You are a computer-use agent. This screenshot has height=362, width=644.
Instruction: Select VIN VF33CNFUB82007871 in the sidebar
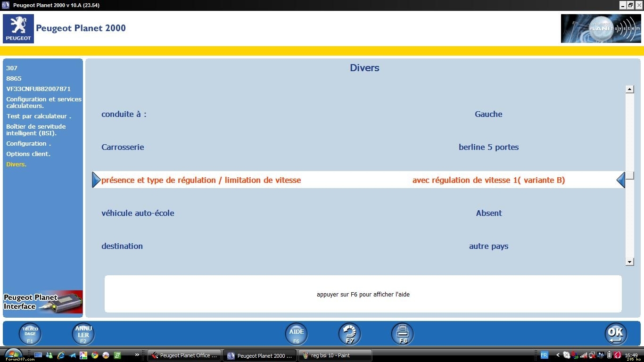(38, 89)
